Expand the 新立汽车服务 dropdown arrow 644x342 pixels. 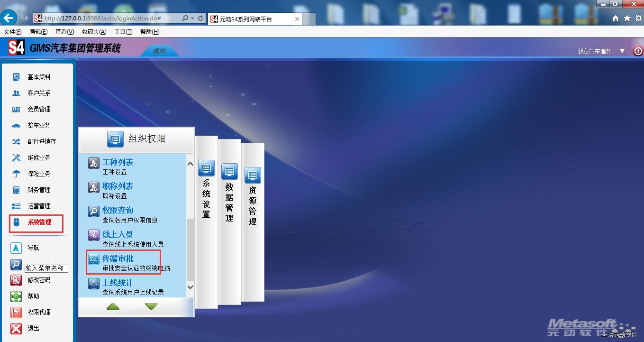(x=623, y=51)
